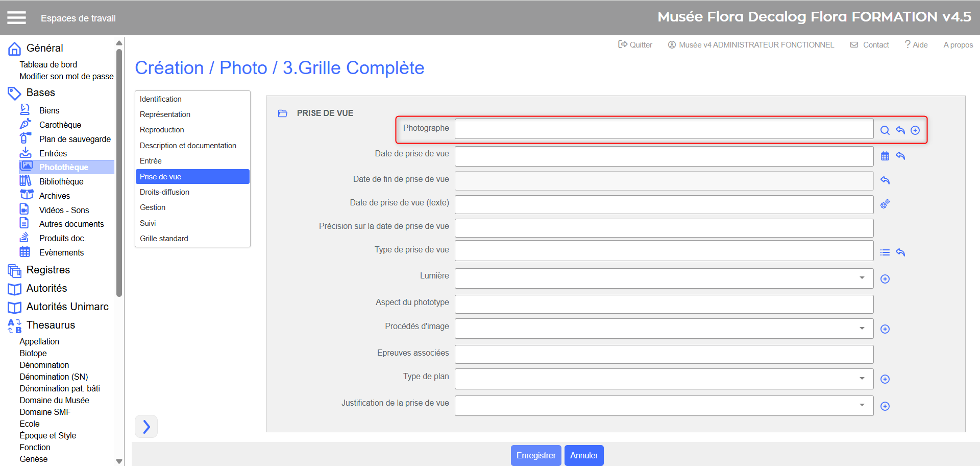Click the plus icon beside Type de plan

[885, 379]
